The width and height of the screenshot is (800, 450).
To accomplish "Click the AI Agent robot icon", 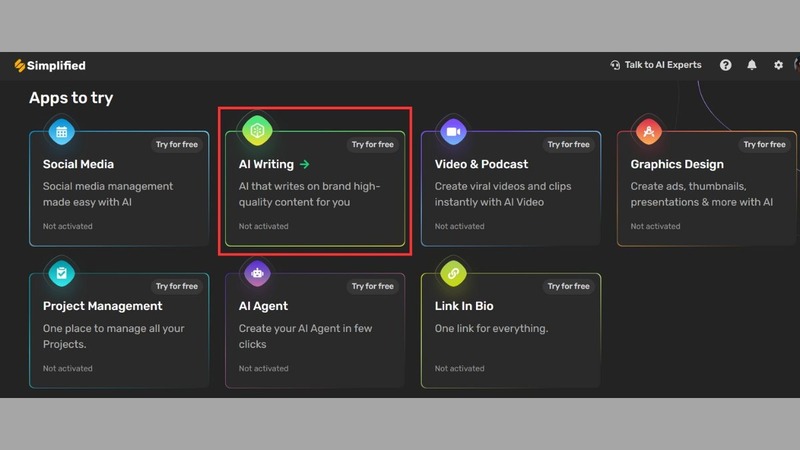I will [257, 273].
